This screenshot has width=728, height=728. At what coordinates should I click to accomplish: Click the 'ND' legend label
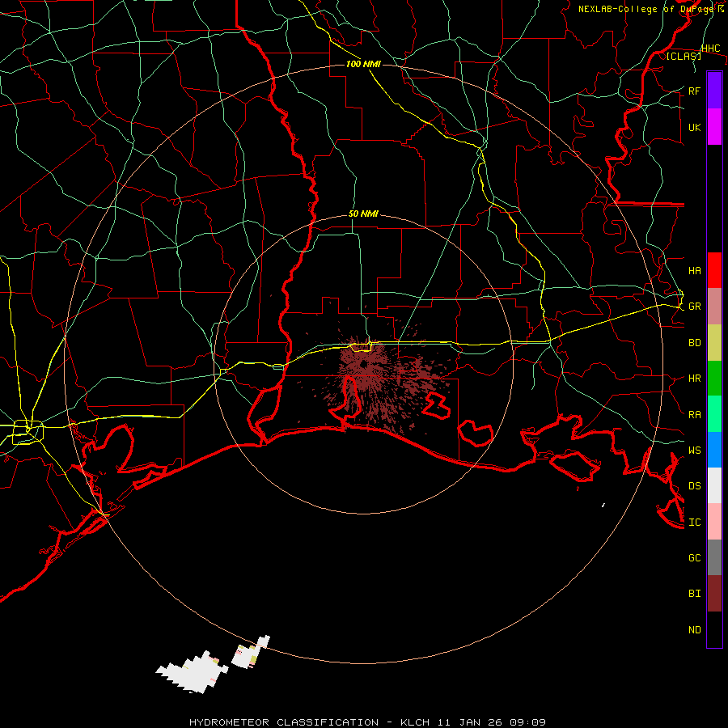pyautogui.click(x=694, y=629)
